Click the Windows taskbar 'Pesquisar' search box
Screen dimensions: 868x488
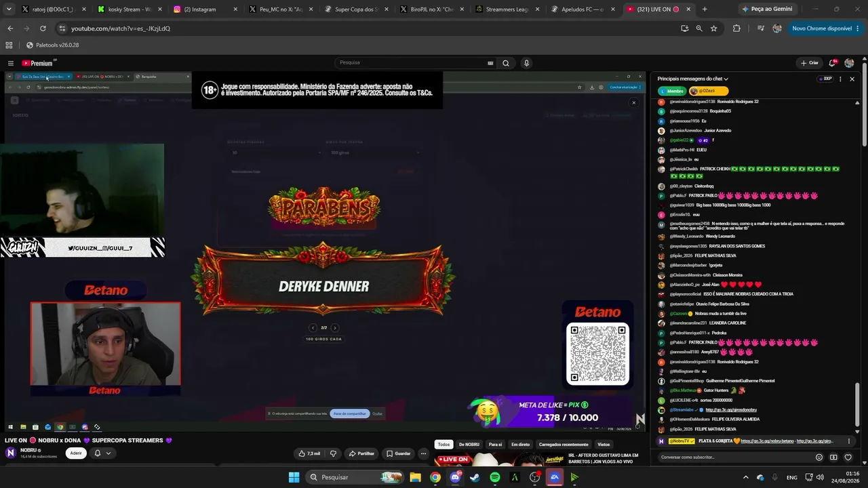pos(354,477)
